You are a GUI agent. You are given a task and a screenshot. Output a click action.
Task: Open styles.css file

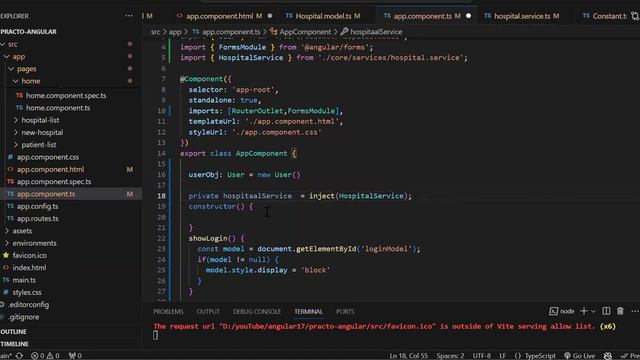(x=27, y=292)
